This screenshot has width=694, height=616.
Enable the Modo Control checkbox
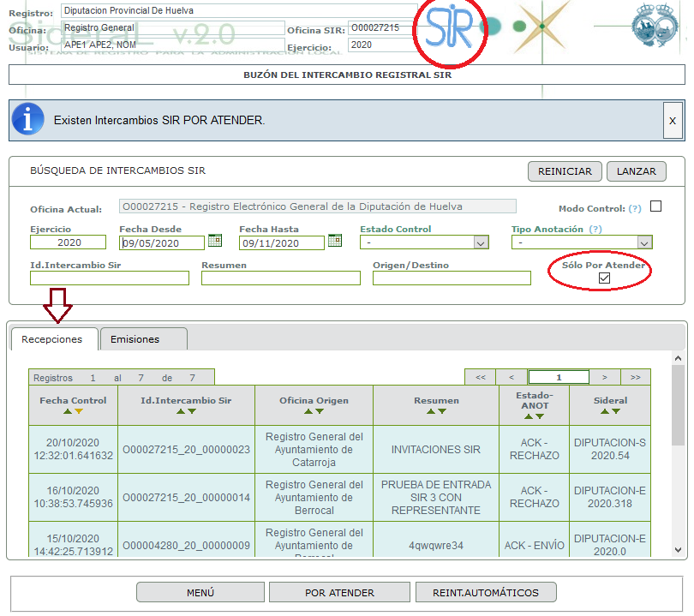pos(656,206)
